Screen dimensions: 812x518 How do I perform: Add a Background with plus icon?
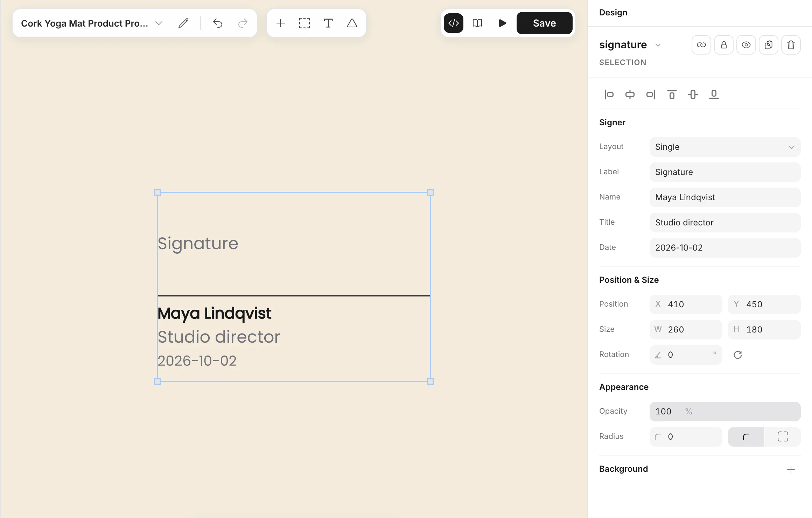(791, 470)
